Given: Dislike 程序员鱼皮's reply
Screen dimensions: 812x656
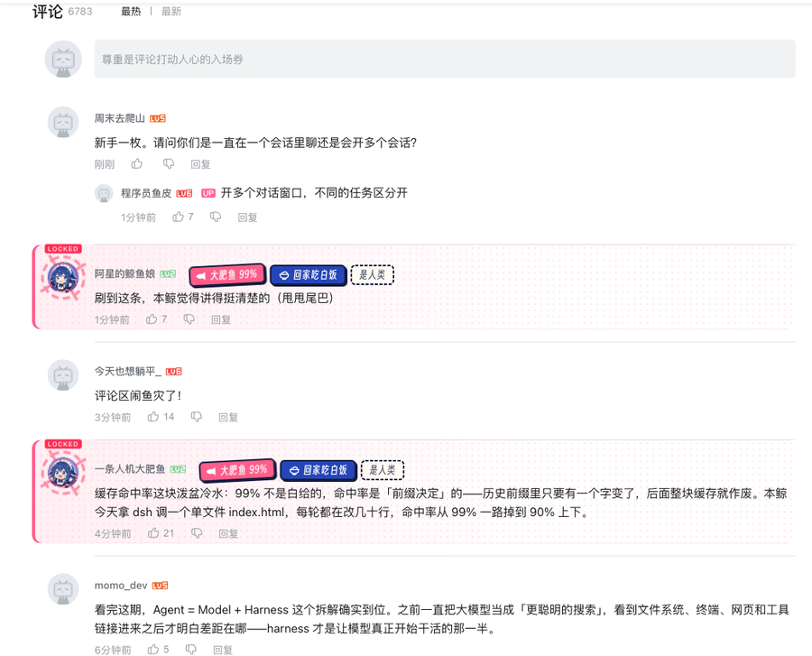Looking at the screenshot, I should (216, 217).
